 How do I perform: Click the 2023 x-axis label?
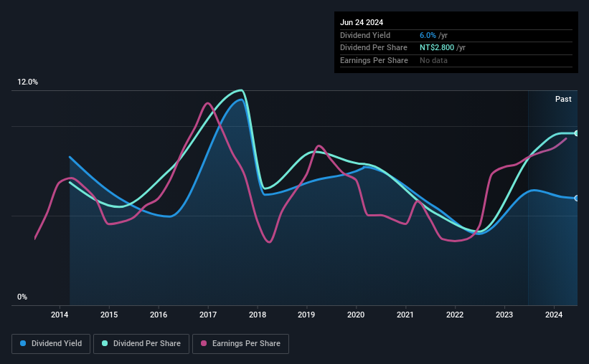(x=504, y=315)
